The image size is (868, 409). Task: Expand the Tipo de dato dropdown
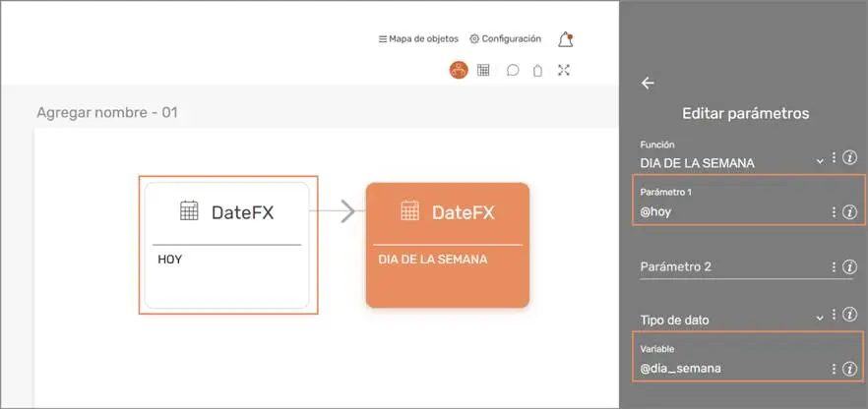coord(819,319)
